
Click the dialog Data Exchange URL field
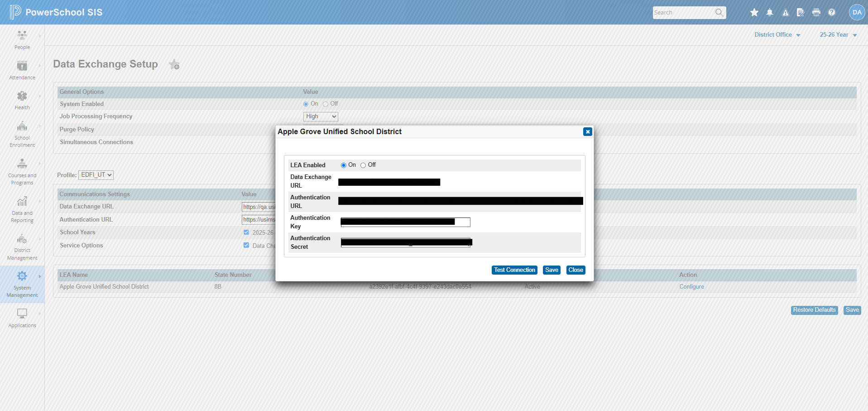click(389, 182)
